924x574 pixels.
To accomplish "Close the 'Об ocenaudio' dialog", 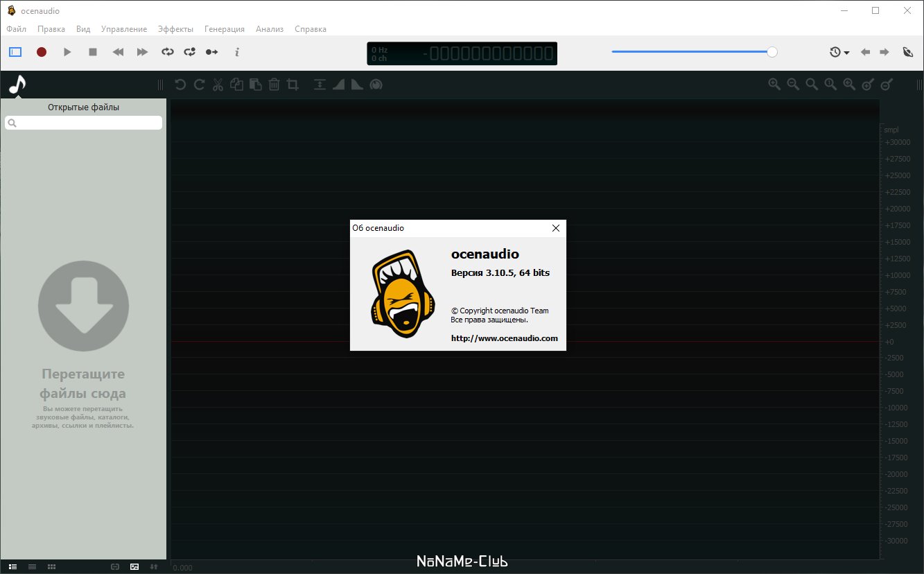I will [x=555, y=228].
